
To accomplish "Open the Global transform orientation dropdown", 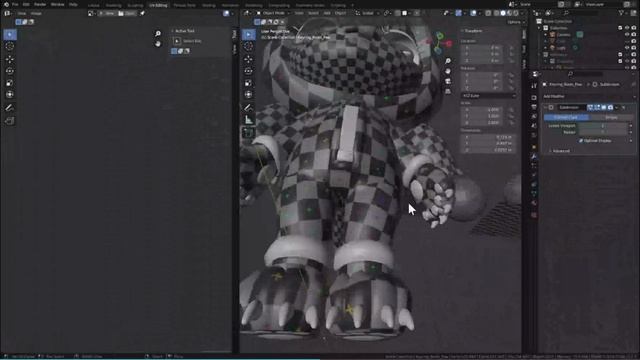I will point(366,13).
